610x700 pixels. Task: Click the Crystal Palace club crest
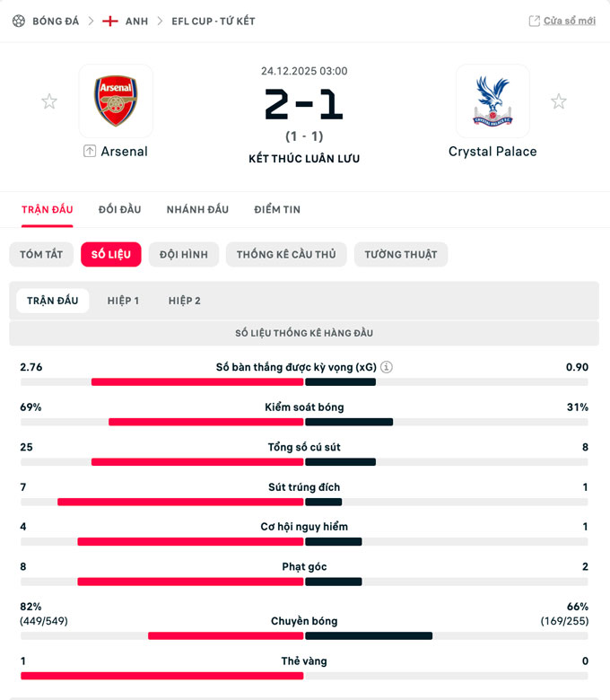pos(492,101)
